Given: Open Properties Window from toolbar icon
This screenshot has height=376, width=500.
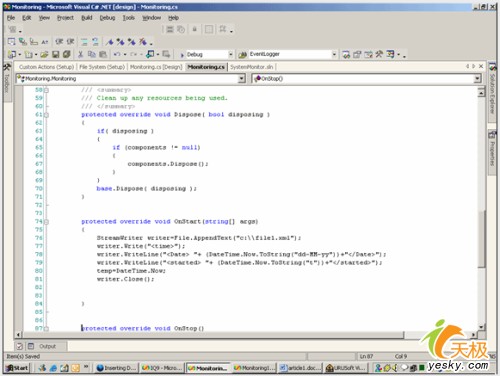Looking at the screenshot, I should 357,54.
